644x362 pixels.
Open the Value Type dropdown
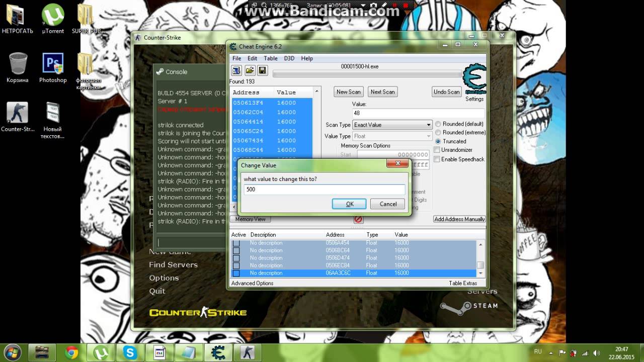pyautogui.click(x=392, y=136)
